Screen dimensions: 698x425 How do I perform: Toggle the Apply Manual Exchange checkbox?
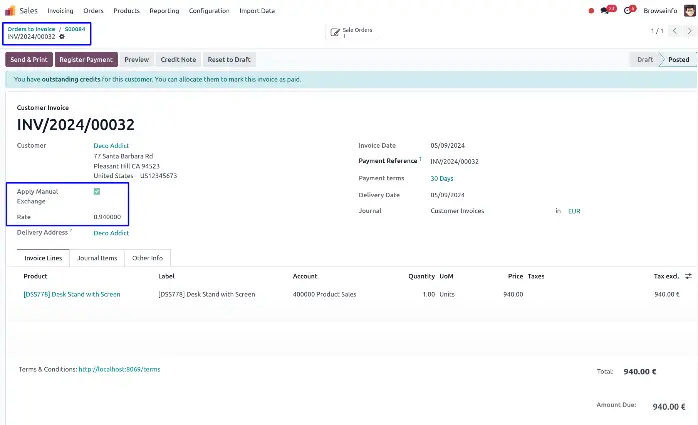pos(97,190)
